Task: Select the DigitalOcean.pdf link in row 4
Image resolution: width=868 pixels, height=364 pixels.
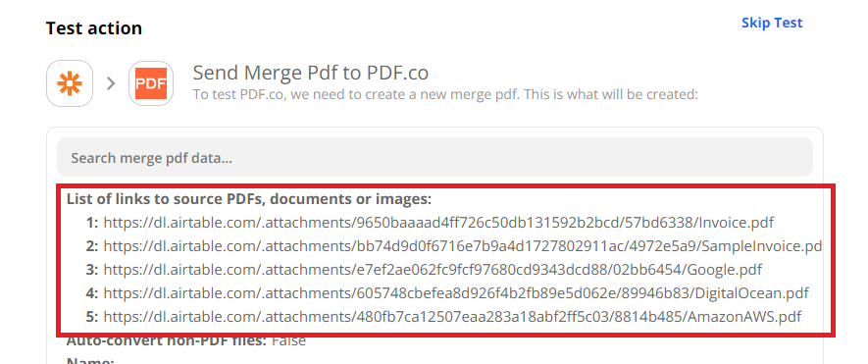Action: (x=456, y=293)
